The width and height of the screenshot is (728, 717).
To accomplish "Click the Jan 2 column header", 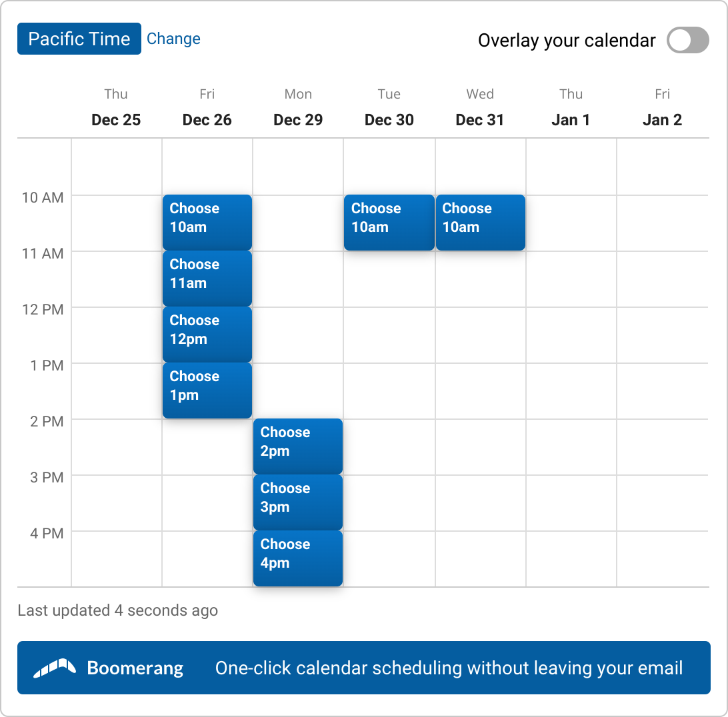I will [x=662, y=109].
